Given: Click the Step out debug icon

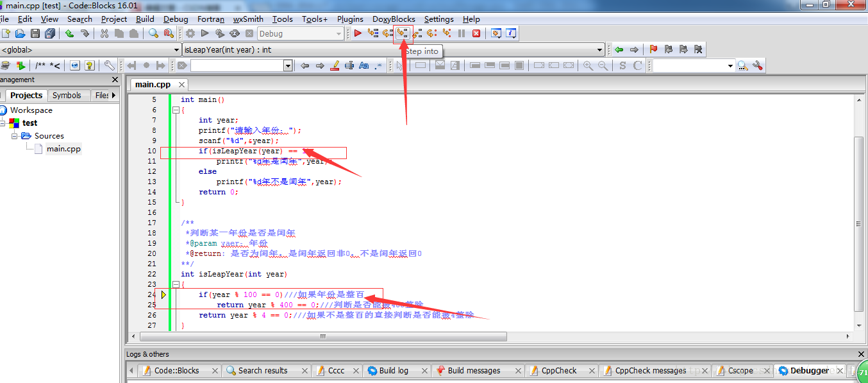Looking at the screenshot, I should point(417,33).
